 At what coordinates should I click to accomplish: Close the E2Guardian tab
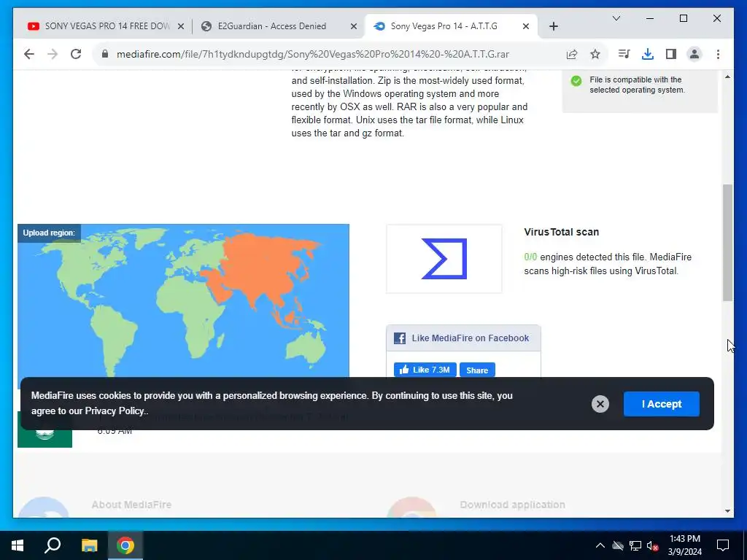354,27
